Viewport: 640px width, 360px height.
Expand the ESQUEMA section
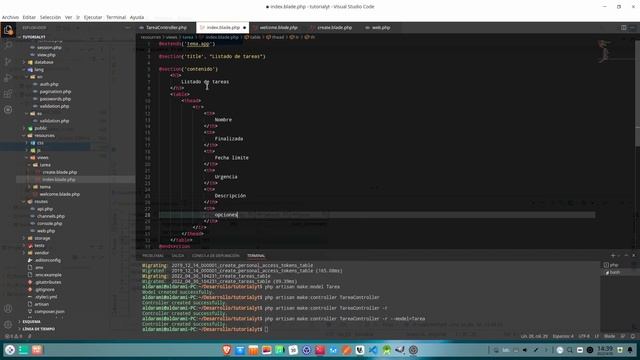tap(31, 322)
